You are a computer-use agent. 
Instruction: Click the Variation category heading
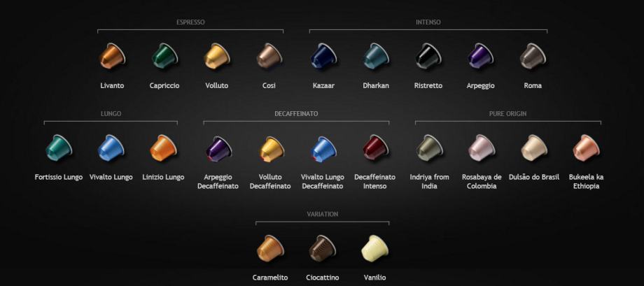click(323, 214)
